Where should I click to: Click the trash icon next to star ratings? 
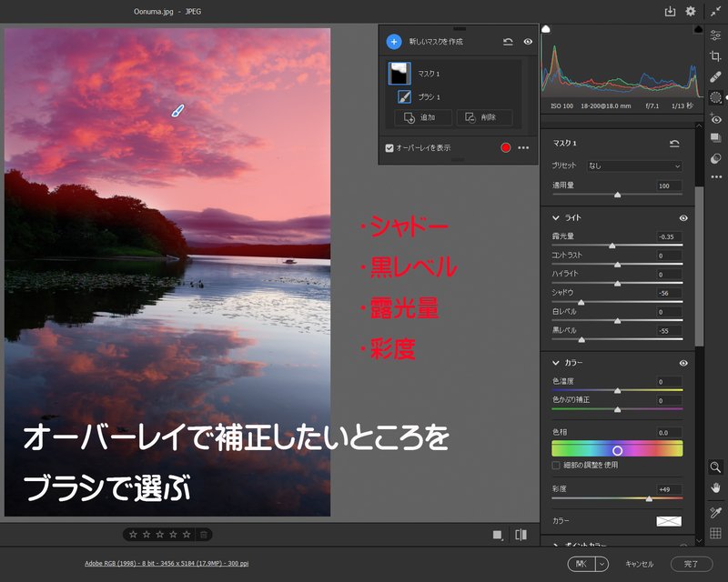click(203, 535)
